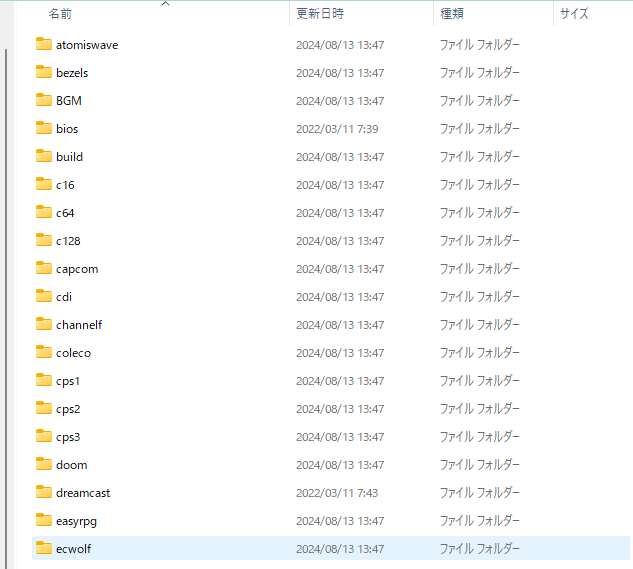Sort by the 名前 column header
The height and width of the screenshot is (569, 633).
(60, 14)
